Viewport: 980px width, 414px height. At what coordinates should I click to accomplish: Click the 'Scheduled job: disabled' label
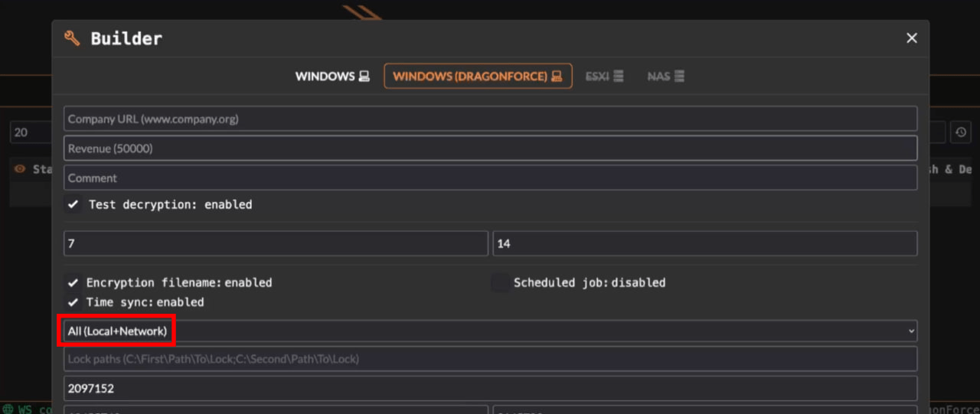point(590,283)
